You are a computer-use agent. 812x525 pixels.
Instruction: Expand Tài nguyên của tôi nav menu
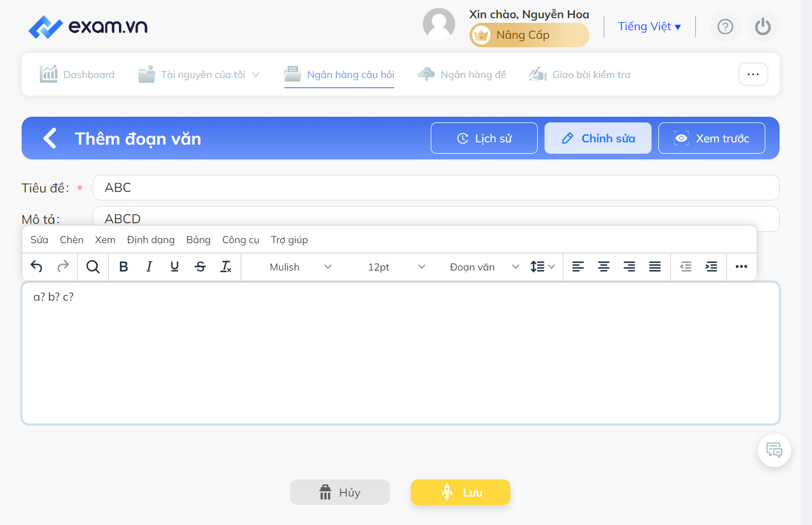pyautogui.click(x=199, y=75)
